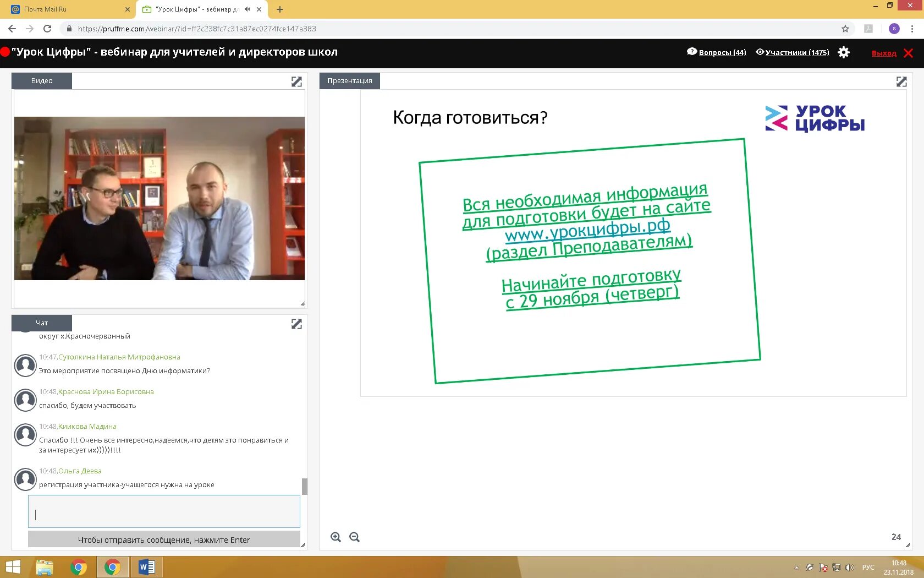Click Суtолкина Наталья's chat avatar
Image resolution: width=924 pixels, height=578 pixels.
click(x=25, y=366)
